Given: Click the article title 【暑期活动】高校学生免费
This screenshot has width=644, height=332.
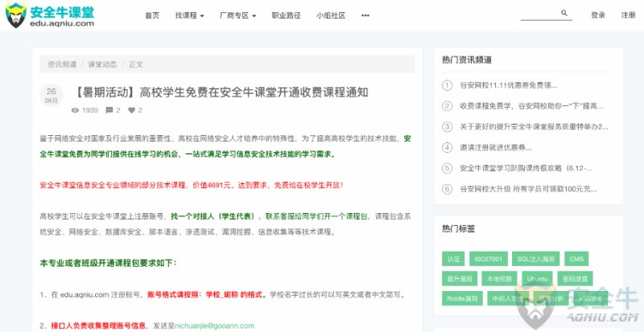Looking at the screenshot, I should pyautogui.click(x=221, y=92).
